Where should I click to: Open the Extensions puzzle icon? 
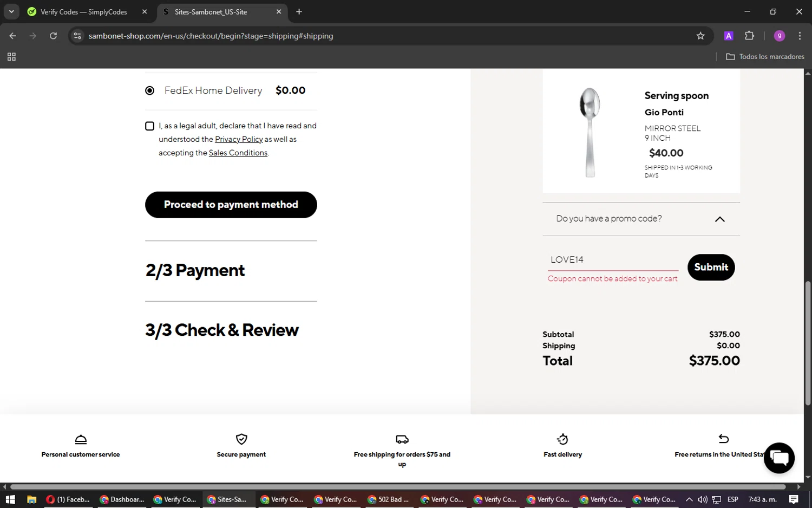tap(749, 36)
